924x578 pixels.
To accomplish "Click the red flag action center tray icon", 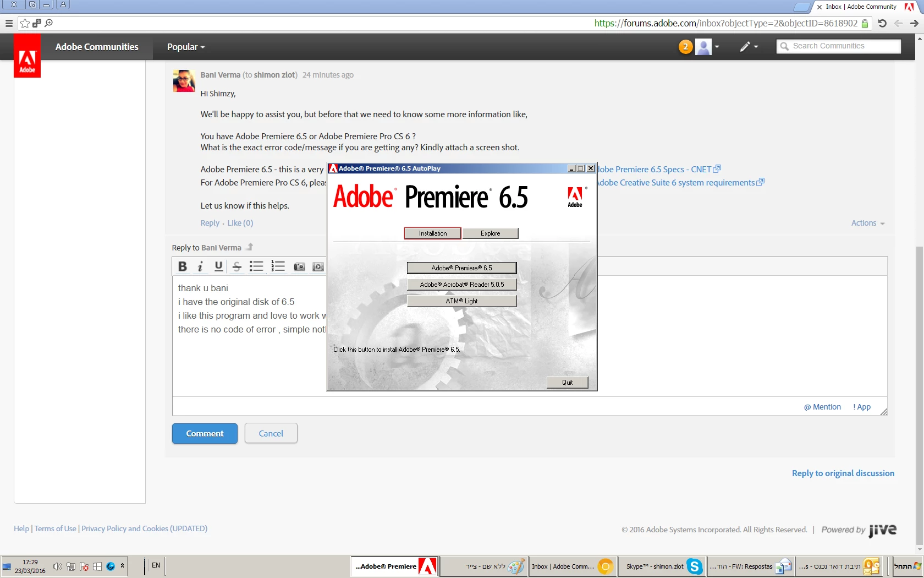I will tap(84, 566).
